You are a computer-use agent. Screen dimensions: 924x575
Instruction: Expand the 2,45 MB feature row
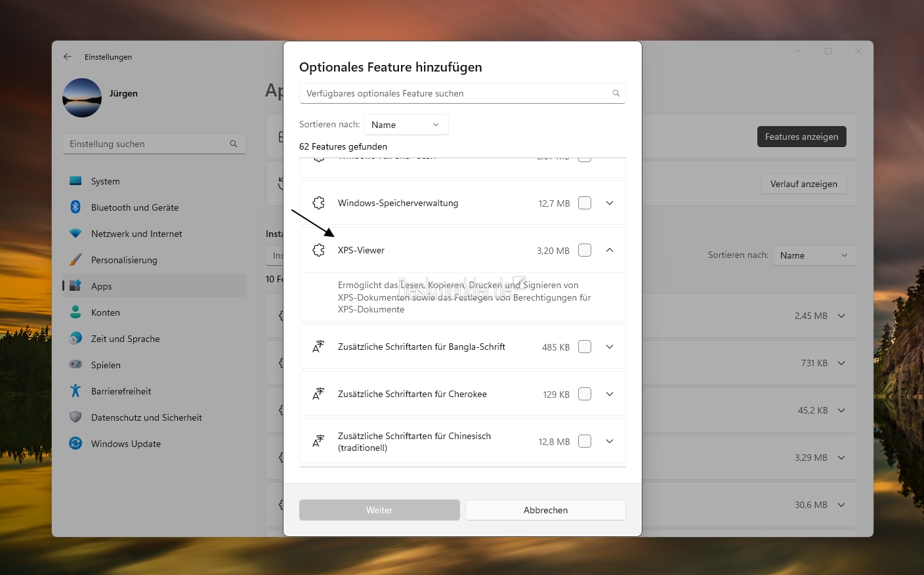point(841,316)
